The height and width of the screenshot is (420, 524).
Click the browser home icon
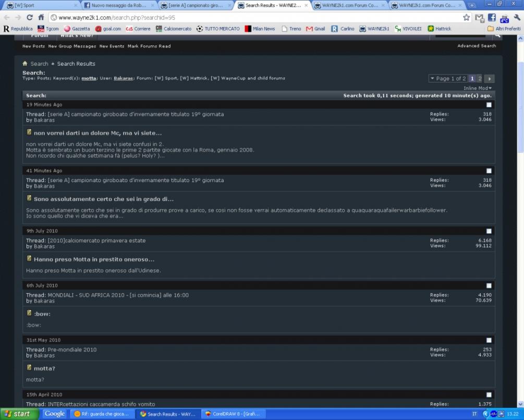(x=41, y=17)
